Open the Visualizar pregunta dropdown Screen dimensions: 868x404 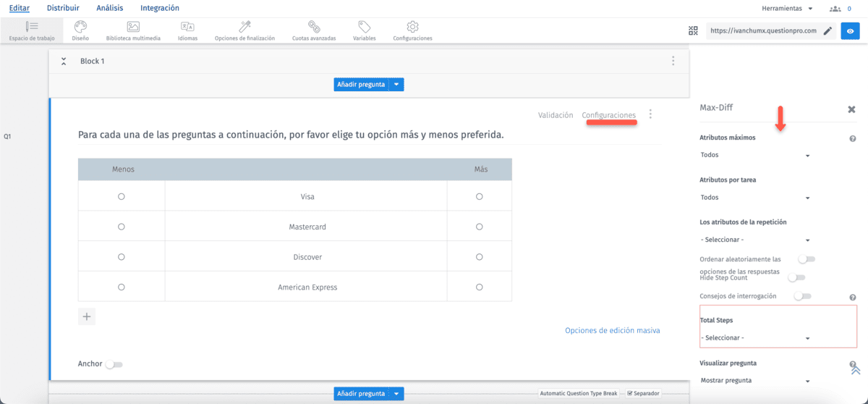(x=755, y=381)
